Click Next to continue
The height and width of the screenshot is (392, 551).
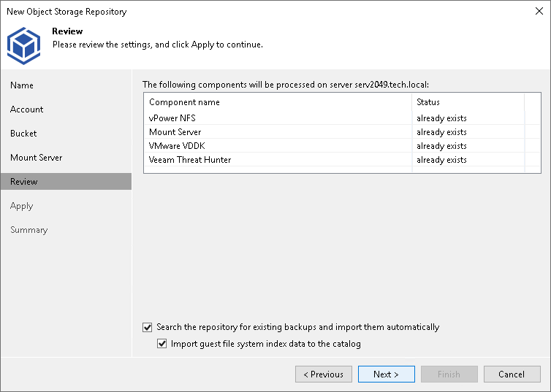(x=386, y=374)
